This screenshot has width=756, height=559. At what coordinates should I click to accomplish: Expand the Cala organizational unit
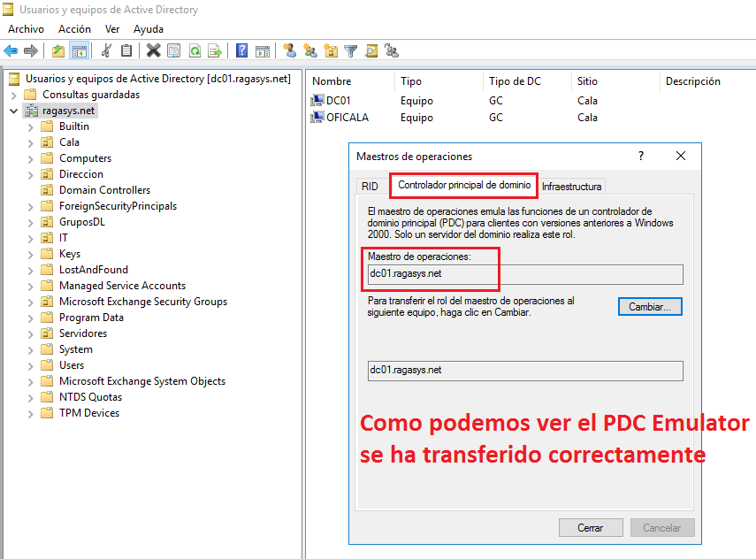30,142
